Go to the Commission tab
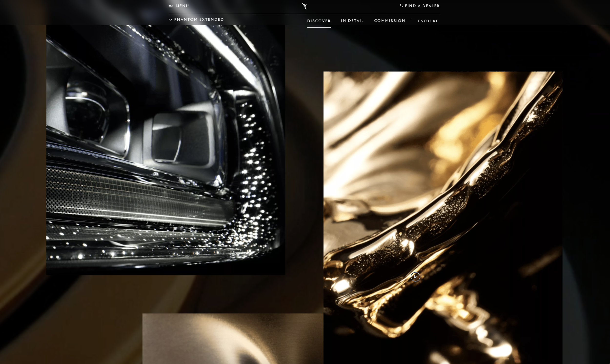The width and height of the screenshot is (610, 364). (x=389, y=21)
